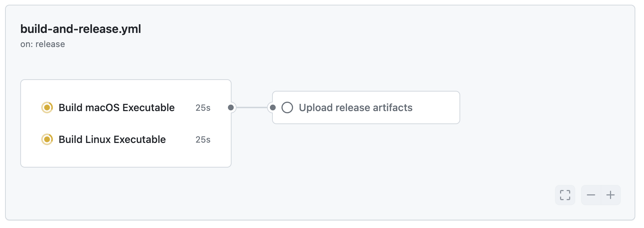The width and height of the screenshot is (644, 228).
Task: Zoom out of the workflow graph
Action: click(591, 195)
